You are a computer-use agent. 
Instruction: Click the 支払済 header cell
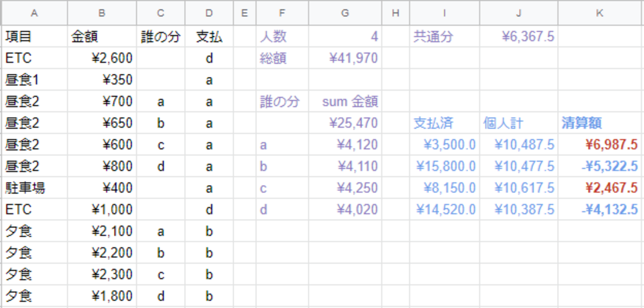click(444, 123)
